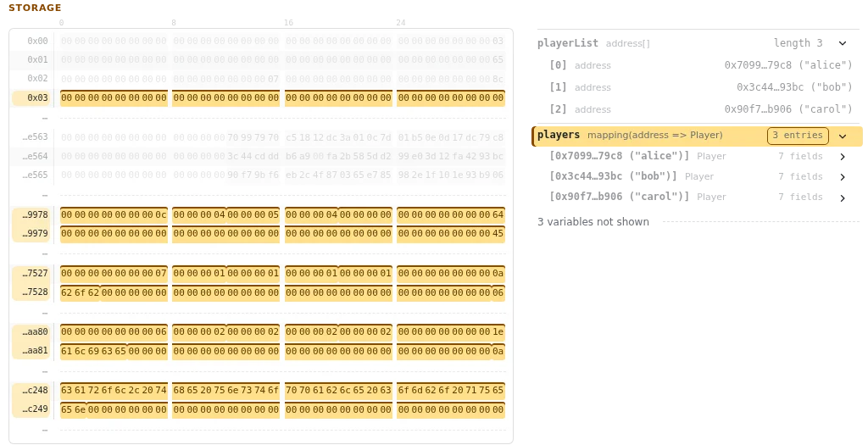Click last byte '1e' in slot …aa80
The width and height of the screenshot is (868, 445).
coord(498,332)
